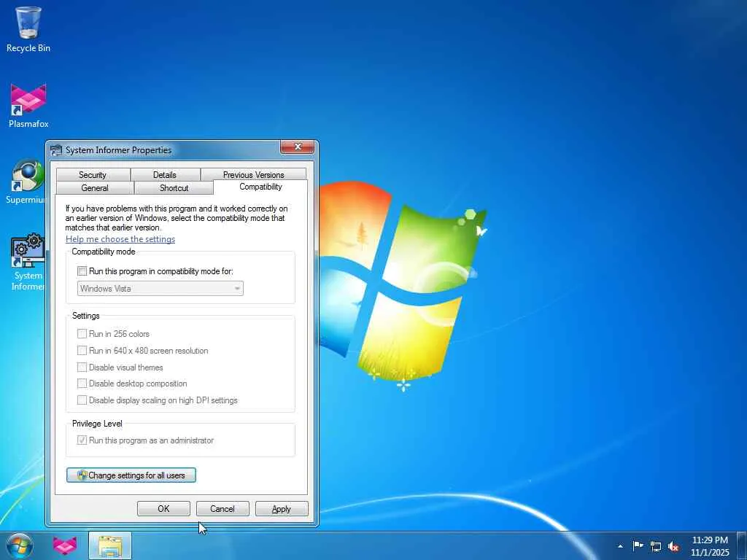
Task: Switch to the General tab
Action: click(x=95, y=187)
